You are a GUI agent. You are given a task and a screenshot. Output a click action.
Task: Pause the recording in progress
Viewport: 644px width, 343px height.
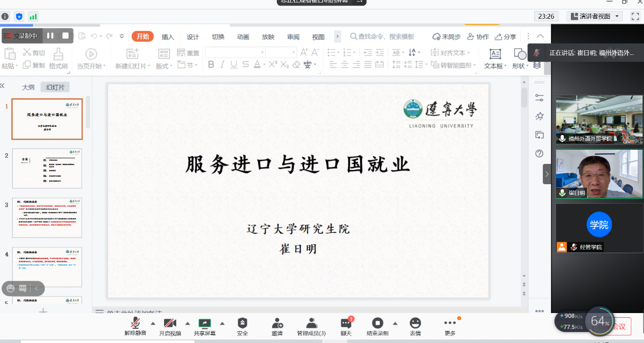(x=50, y=36)
